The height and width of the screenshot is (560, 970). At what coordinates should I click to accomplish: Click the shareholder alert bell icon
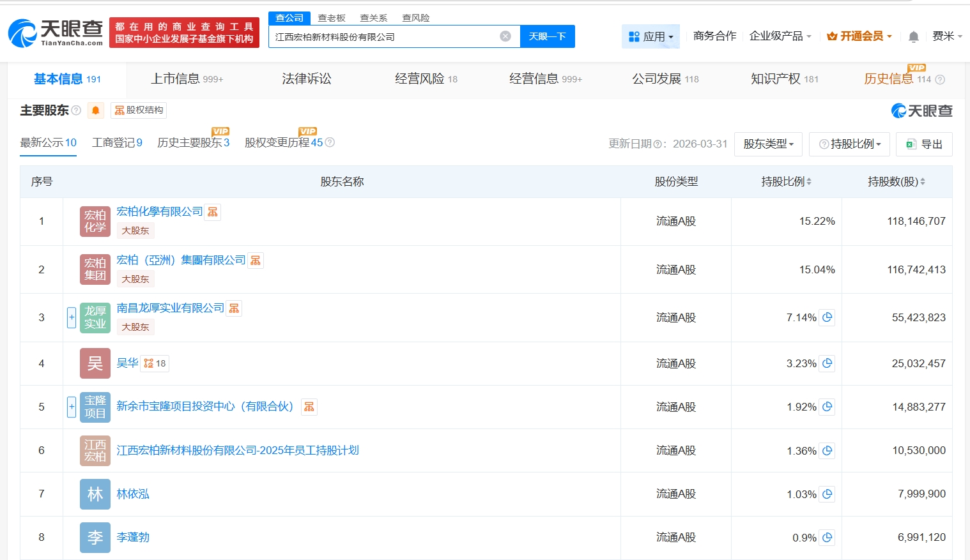click(x=96, y=110)
